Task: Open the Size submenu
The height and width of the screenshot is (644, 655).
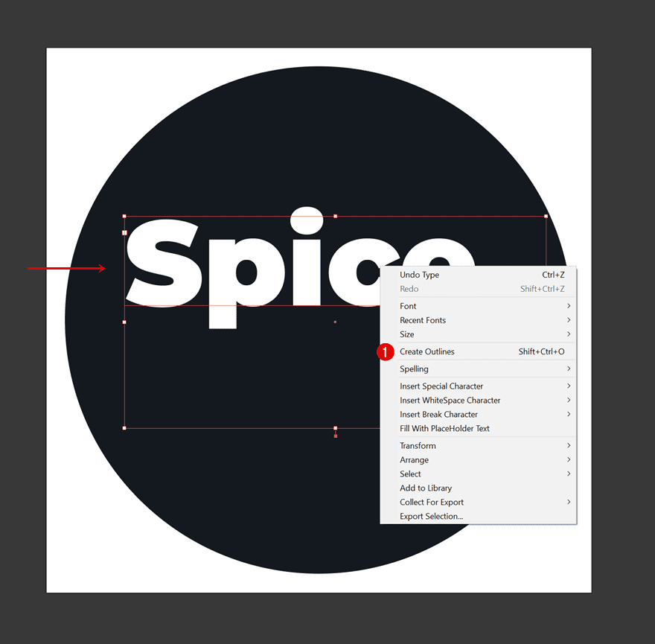Action: tap(407, 334)
